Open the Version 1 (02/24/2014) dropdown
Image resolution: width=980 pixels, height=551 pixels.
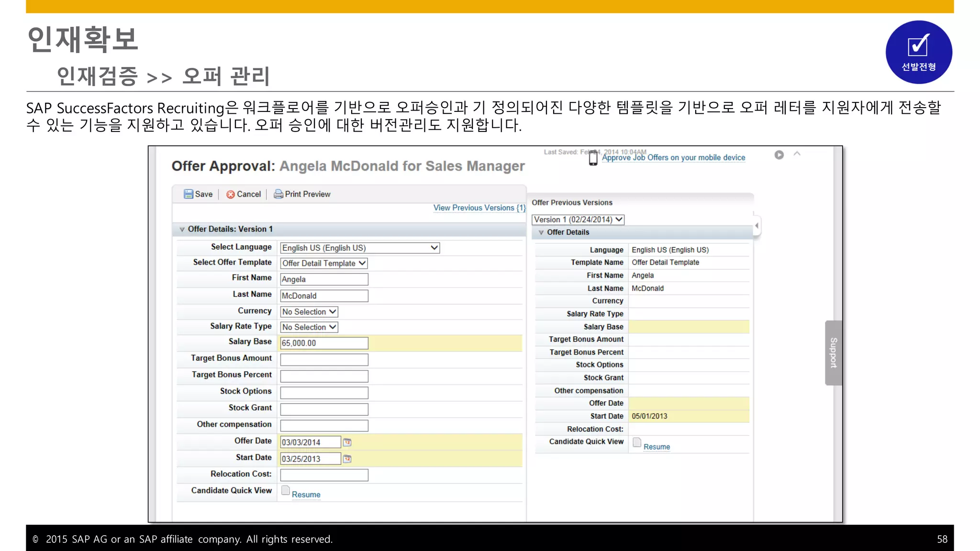point(578,220)
